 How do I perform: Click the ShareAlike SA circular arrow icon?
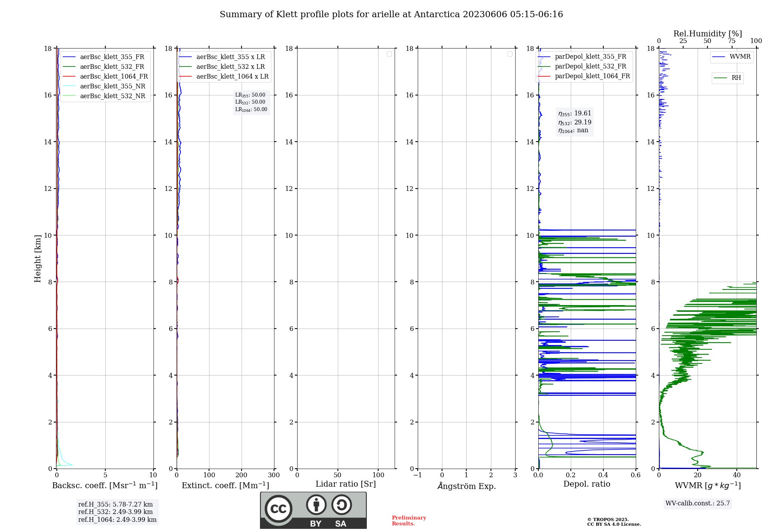coord(341,505)
